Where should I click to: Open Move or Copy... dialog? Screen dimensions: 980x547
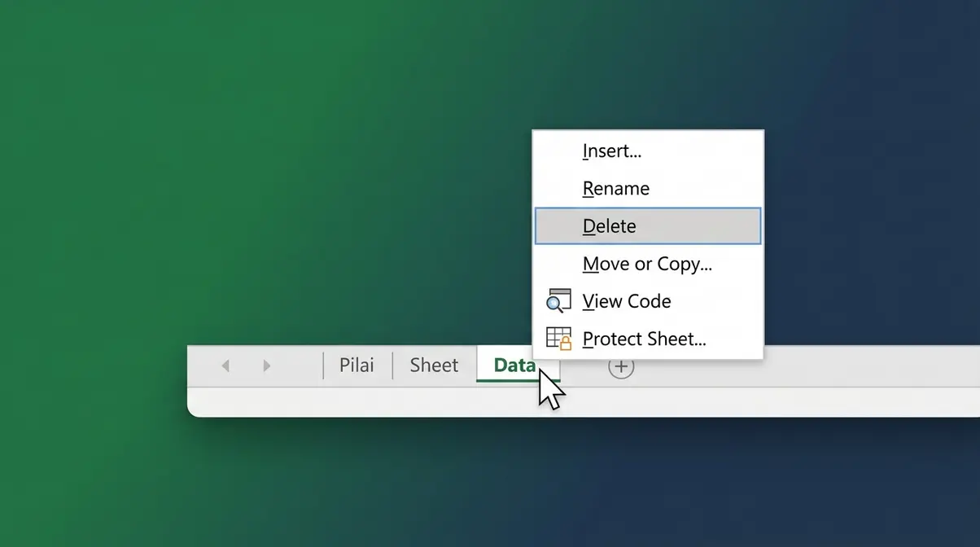tap(648, 264)
